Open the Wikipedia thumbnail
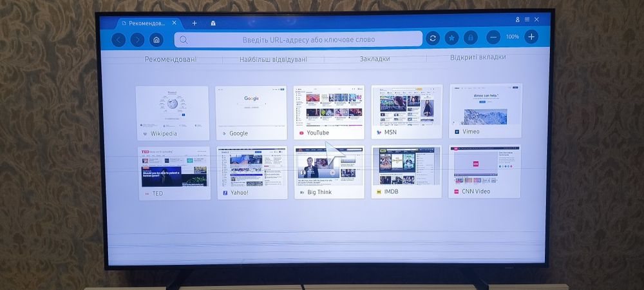The height and width of the screenshot is (290, 644). pyautogui.click(x=173, y=113)
